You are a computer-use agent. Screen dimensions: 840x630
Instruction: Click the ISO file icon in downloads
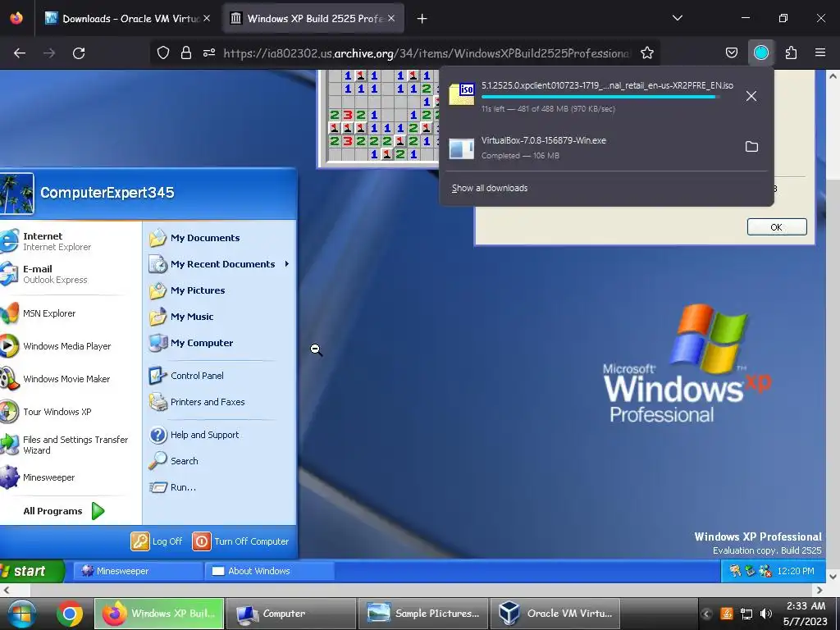[462, 94]
